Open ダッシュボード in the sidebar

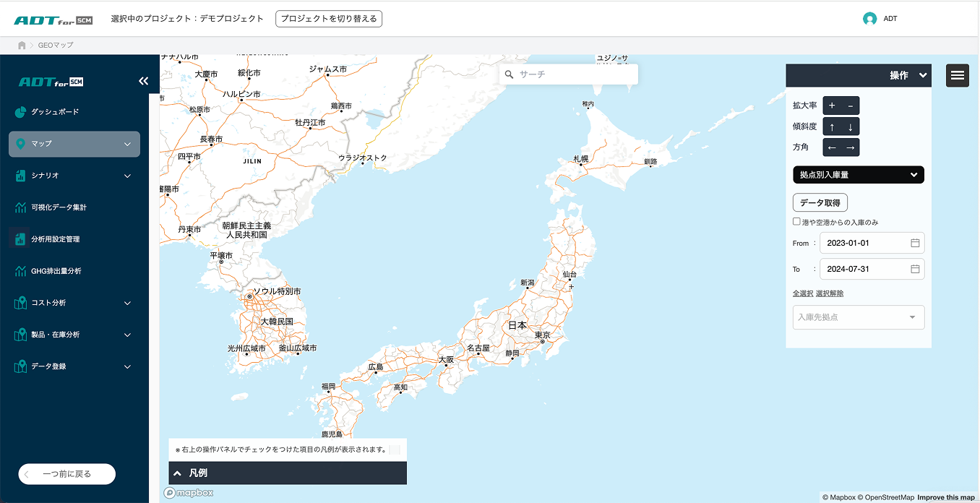click(x=55, y=112)
